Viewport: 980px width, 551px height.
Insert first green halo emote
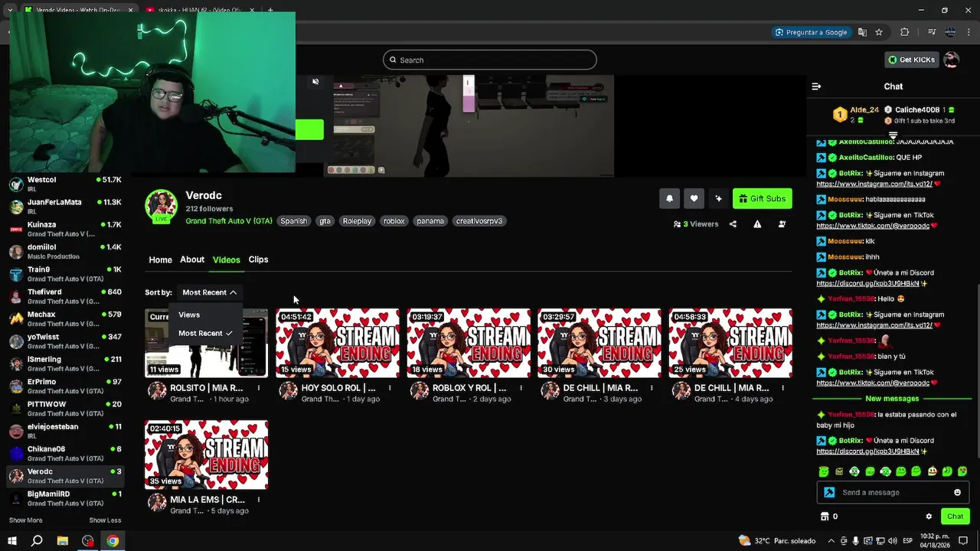(x=824, y=471)
